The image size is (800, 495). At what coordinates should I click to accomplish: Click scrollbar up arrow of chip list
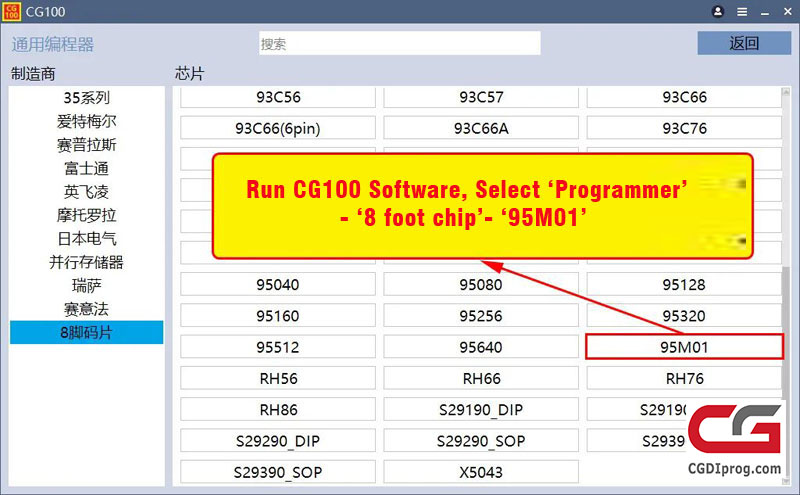[x=786, y=92]
